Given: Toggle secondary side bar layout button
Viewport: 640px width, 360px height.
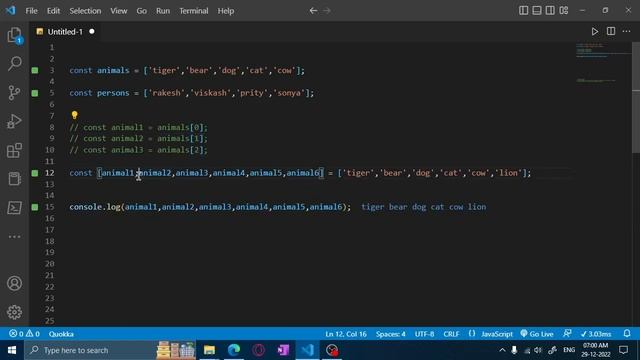Looking at the screenshot, I should click(550, 11).
